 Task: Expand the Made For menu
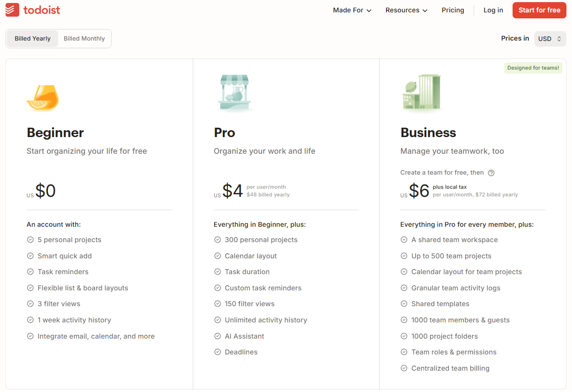[352, 10]
